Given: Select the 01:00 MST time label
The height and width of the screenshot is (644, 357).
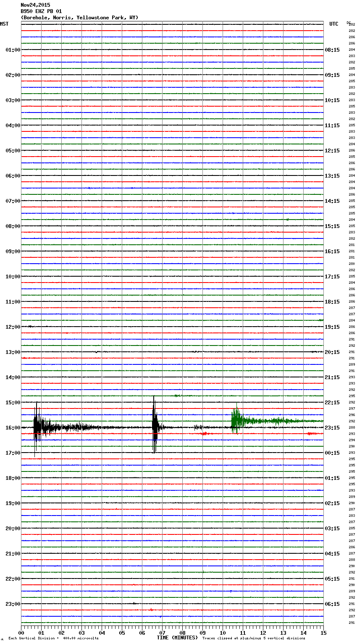Looking at the screenshot, I should pos(13,50).
